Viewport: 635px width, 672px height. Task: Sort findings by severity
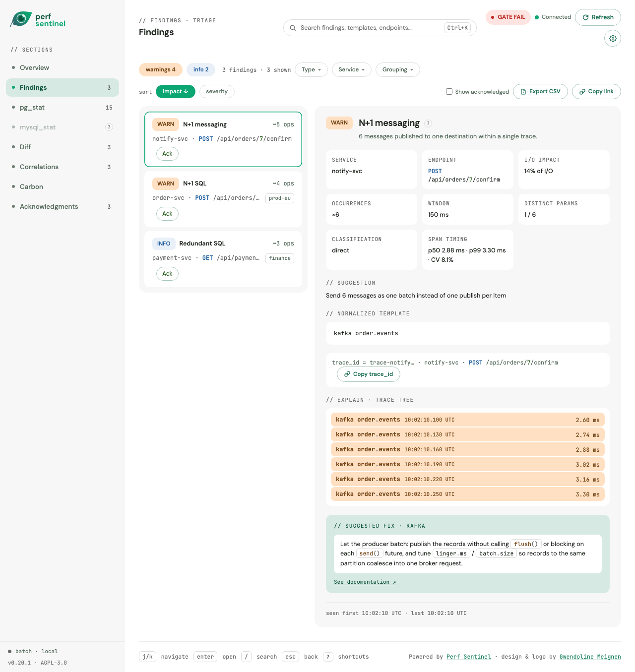[x=217, y=91]
